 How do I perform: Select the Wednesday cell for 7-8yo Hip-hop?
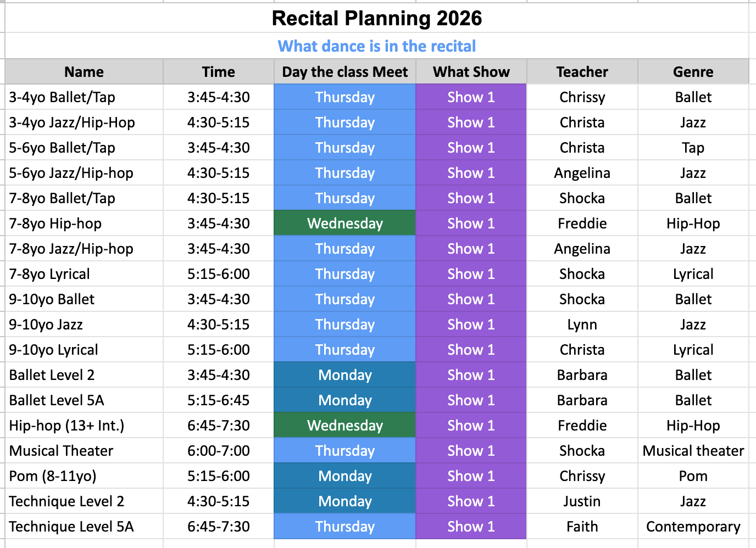[345, 223]
